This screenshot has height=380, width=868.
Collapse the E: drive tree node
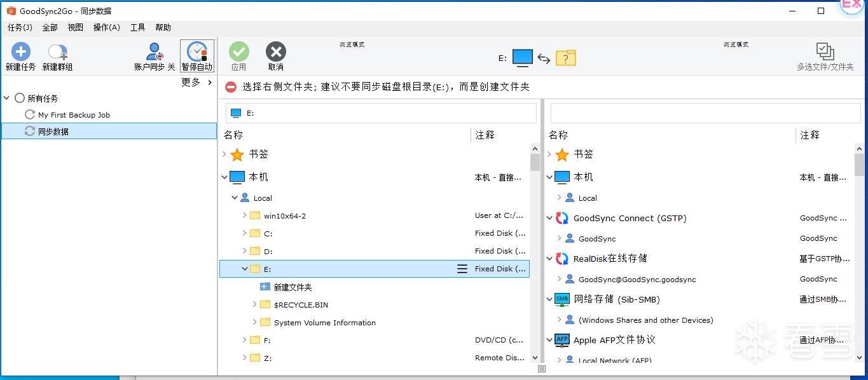click(245, 269)
